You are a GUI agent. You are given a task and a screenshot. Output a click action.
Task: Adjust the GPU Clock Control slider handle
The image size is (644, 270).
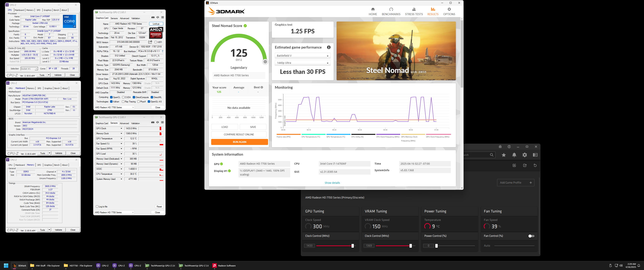[x=353, y=246]
